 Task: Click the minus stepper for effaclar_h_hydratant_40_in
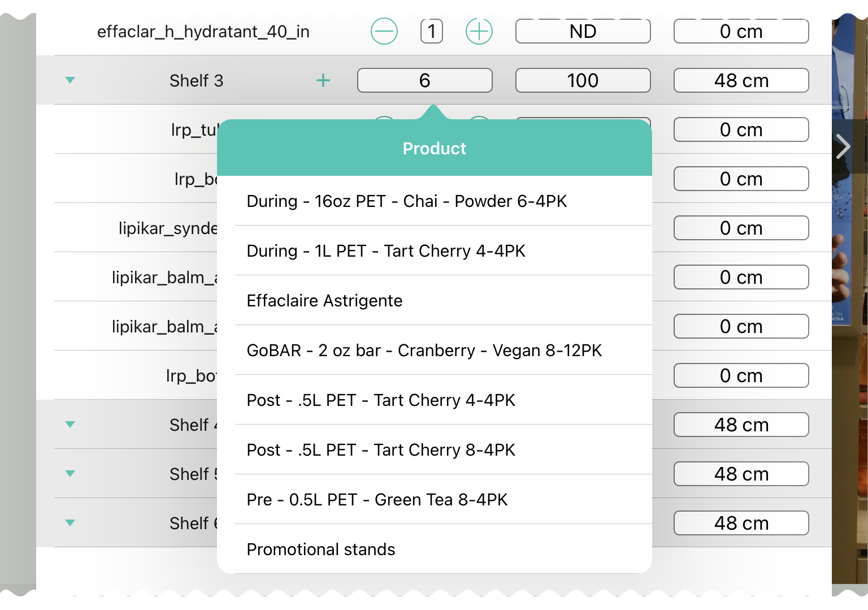(384, 32)
